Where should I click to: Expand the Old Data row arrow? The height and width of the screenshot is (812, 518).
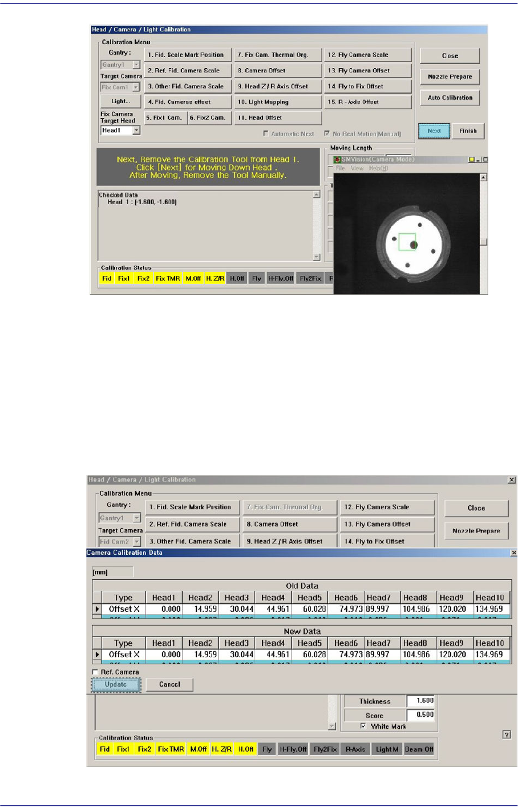point(97,609)
